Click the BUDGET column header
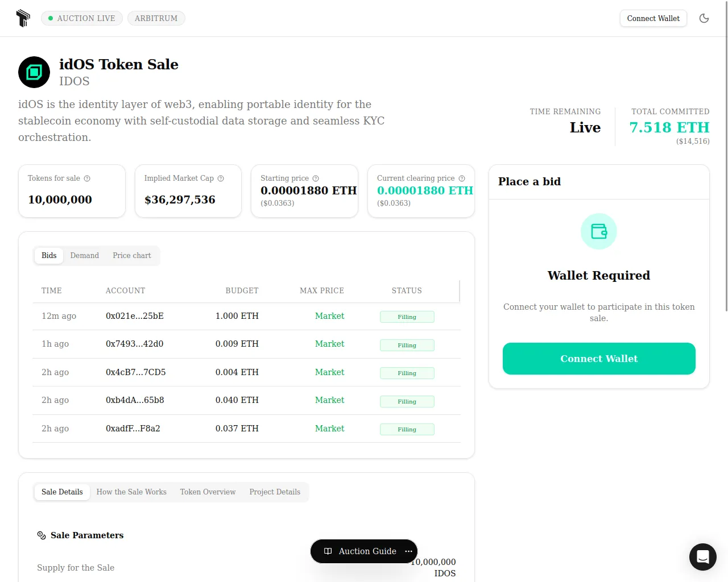 242,290
